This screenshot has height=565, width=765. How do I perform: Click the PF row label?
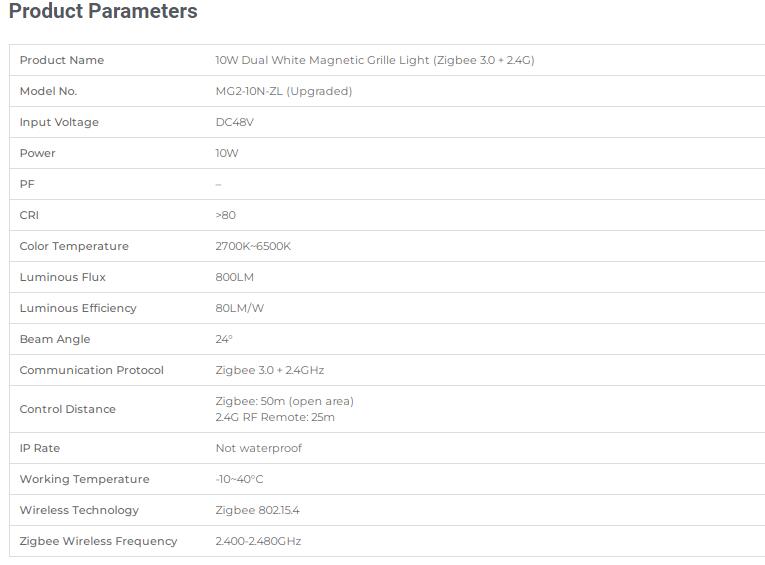[x=27, y=184]
